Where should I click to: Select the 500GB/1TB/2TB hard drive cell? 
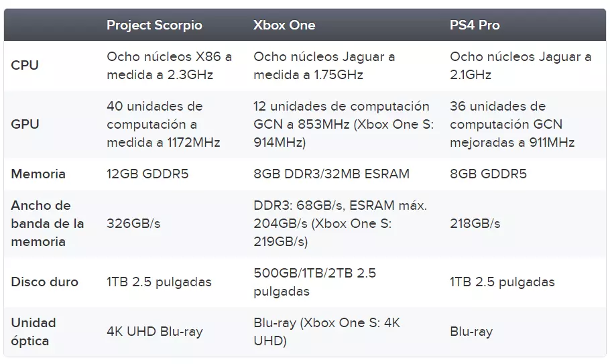click(315, 282)
